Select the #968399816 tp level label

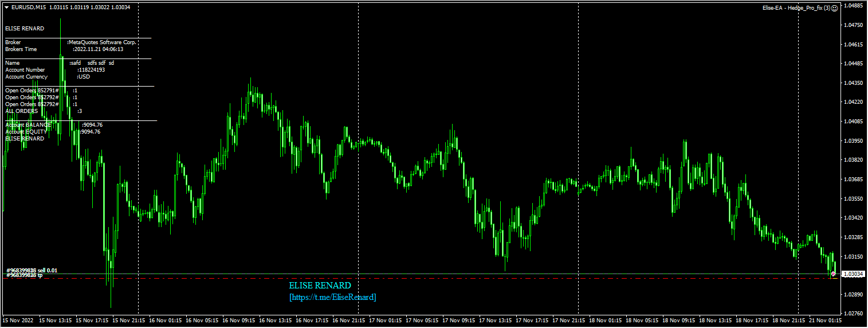25,276
